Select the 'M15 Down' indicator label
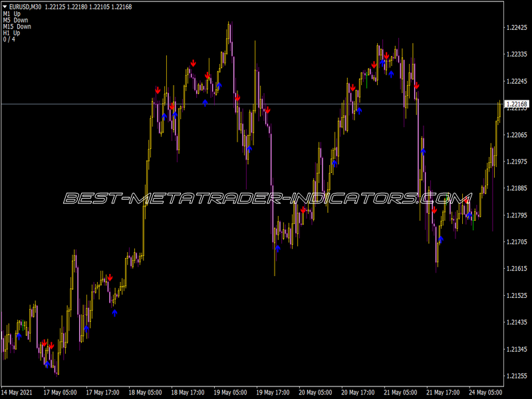Image resolution: width=532 pixels, height=399 pixels. pyautogui.click(x=17, y=27)
